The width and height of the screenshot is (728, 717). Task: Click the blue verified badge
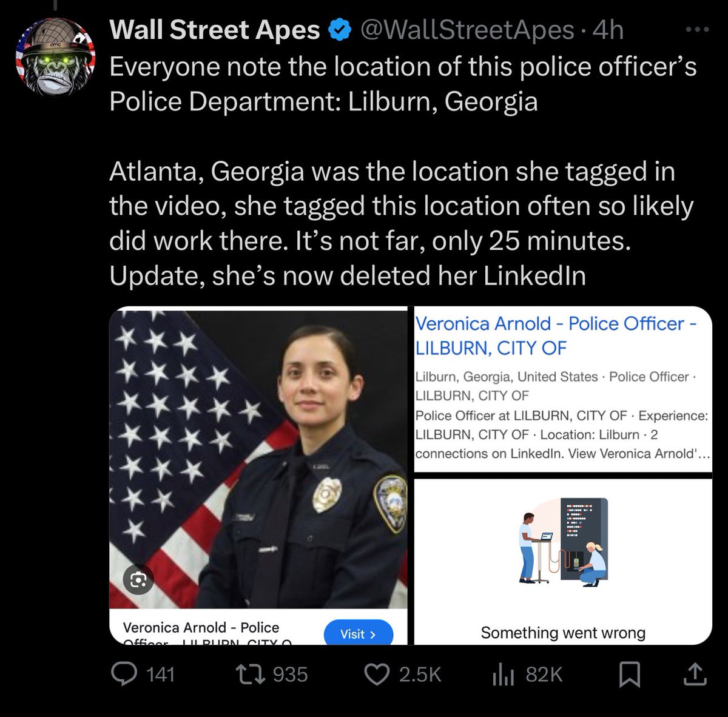(340, 30)
